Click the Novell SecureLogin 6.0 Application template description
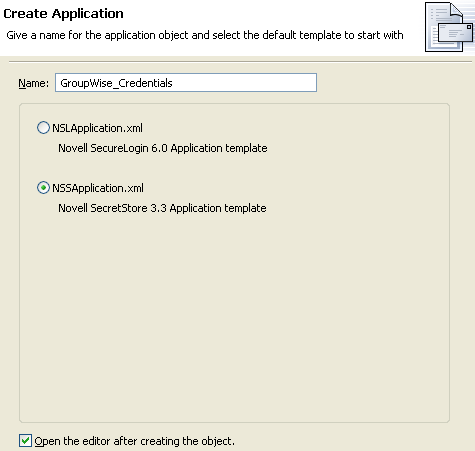475x451 pixels. coord(163,148)
